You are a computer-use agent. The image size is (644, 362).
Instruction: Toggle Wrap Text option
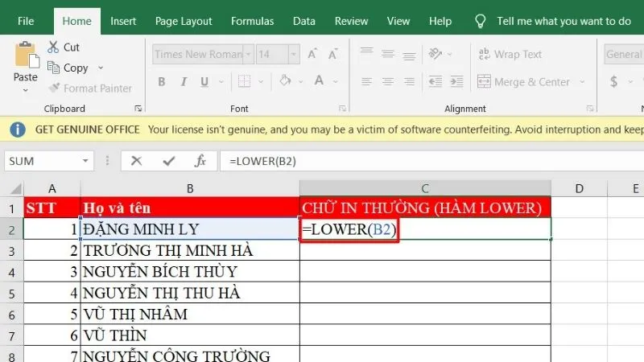[510, 55]
